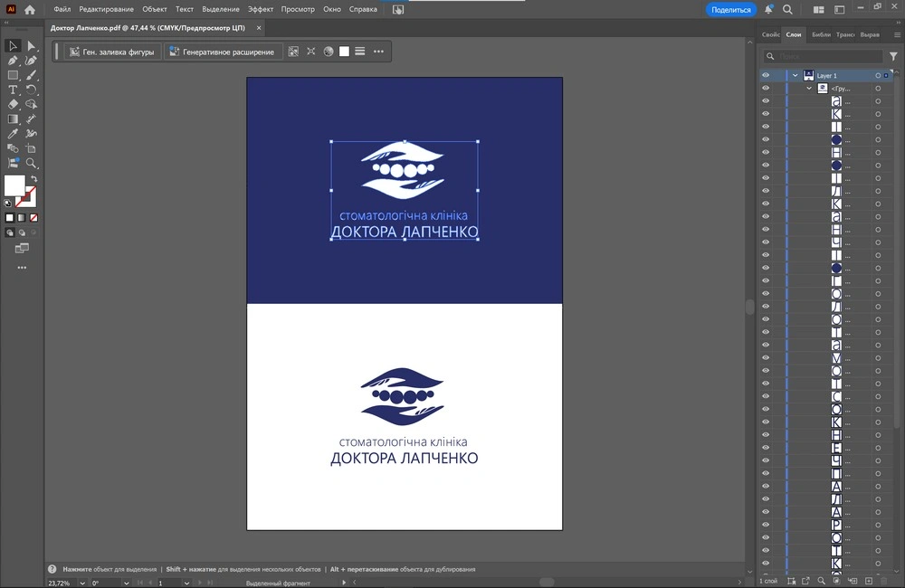Hide Layer 1 with eye icon
This screenshot has height=588, width=905.
click(x=766, y=76)
